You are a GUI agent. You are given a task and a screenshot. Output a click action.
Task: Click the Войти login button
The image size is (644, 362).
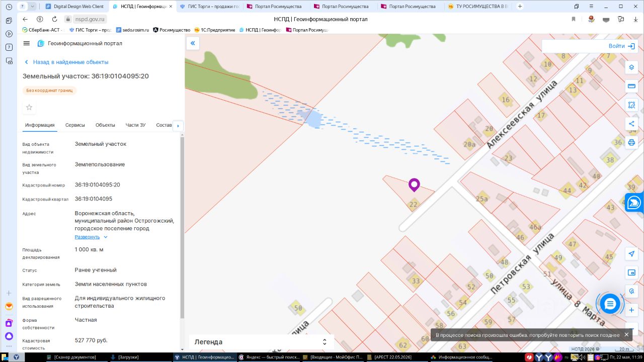pyautogui.click(x=622, y=46)
